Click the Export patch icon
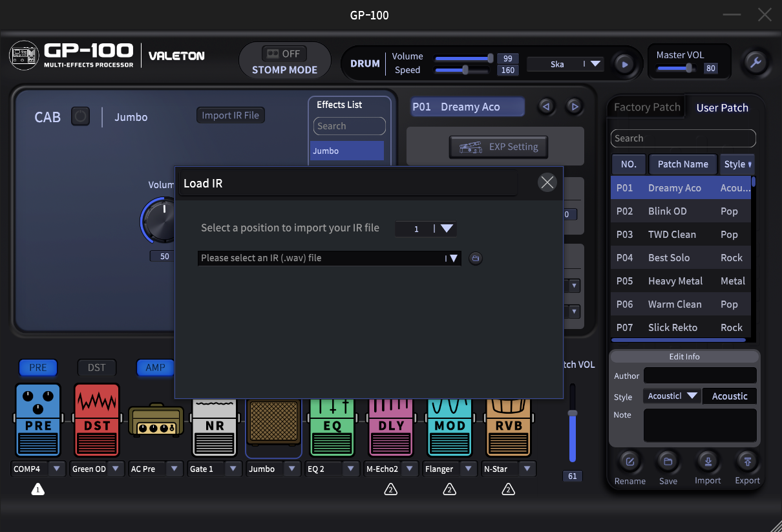Viewport: 782px width, 532px height. (747, 462)
